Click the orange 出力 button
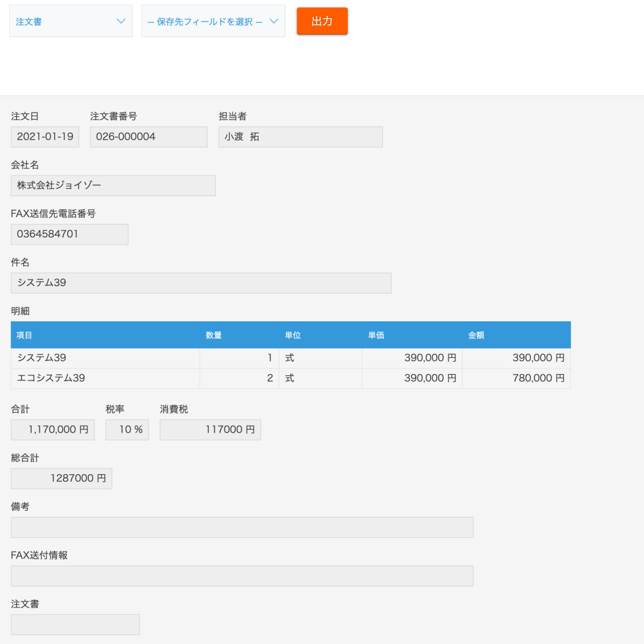This screenshot has width=644, height=644. (x=322, y=21)
